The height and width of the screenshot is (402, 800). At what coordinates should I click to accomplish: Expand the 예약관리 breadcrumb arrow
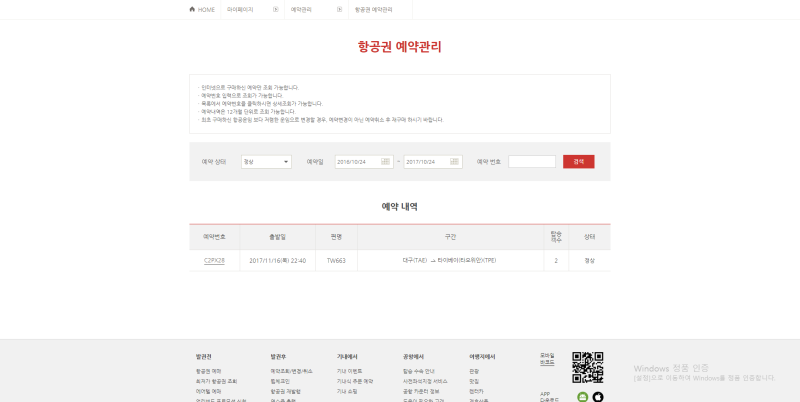click(x=339, y=9)
